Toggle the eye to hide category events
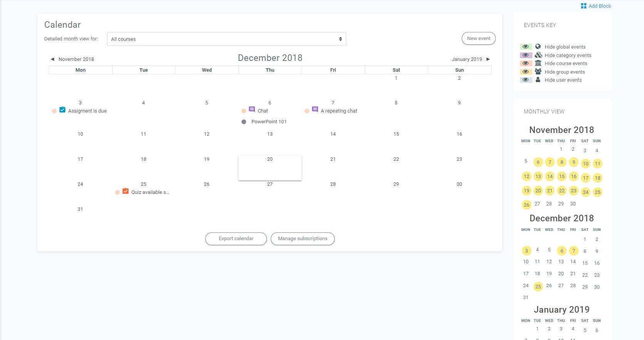Viewport: 644px width, 340px height. 526,55
